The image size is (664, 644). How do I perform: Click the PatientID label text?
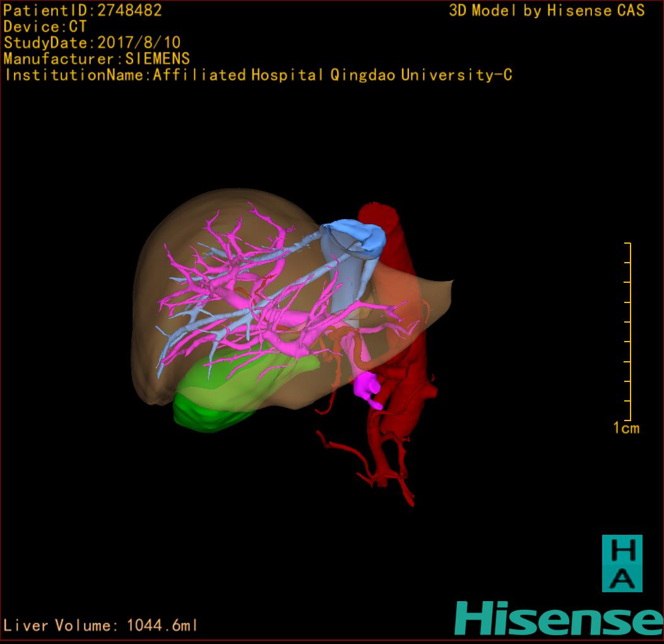[83, 11]
